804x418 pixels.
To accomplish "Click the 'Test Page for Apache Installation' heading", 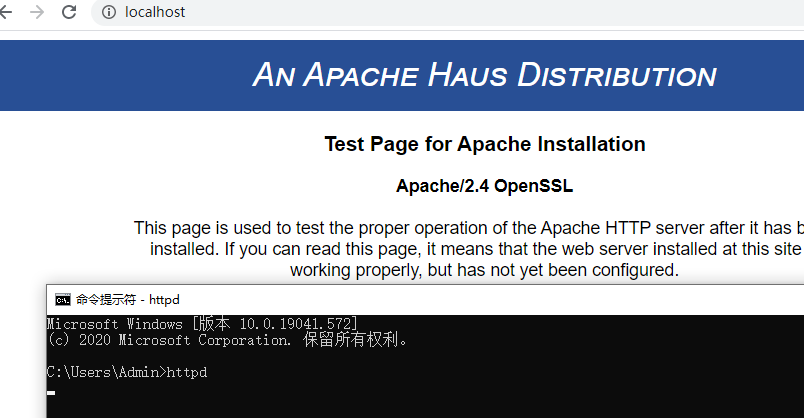I will click(x=485, y=144).
